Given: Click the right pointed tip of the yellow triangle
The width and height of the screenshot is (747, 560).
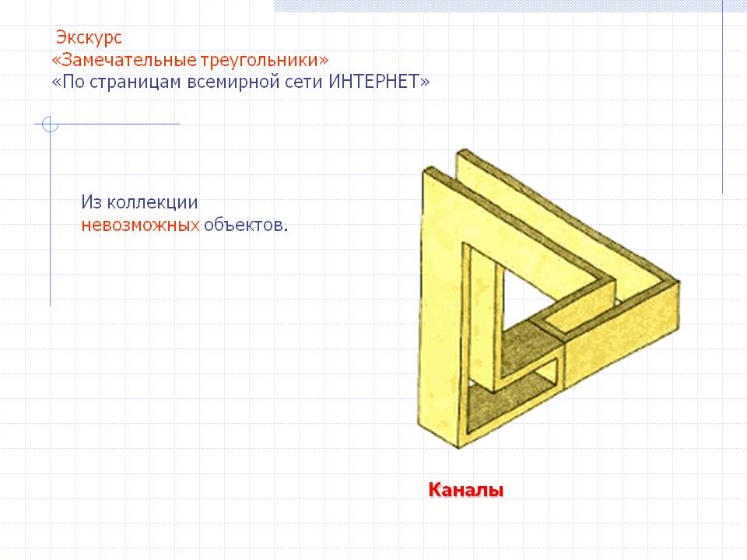Looking at the screenshot, I should (674, 282).
